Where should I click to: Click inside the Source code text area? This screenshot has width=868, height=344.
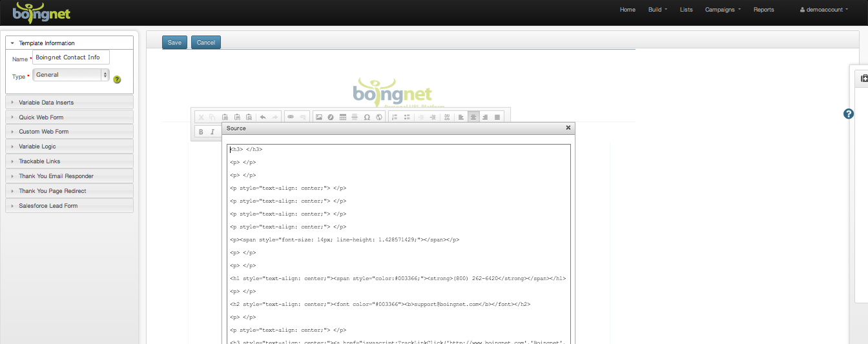(x=398, y=245)
